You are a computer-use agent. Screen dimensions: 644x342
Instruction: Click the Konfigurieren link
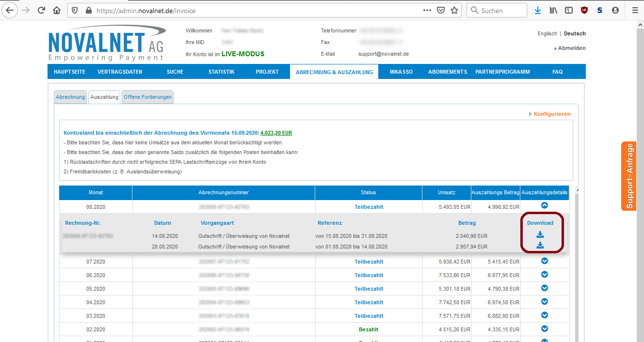tap(552, 114)
